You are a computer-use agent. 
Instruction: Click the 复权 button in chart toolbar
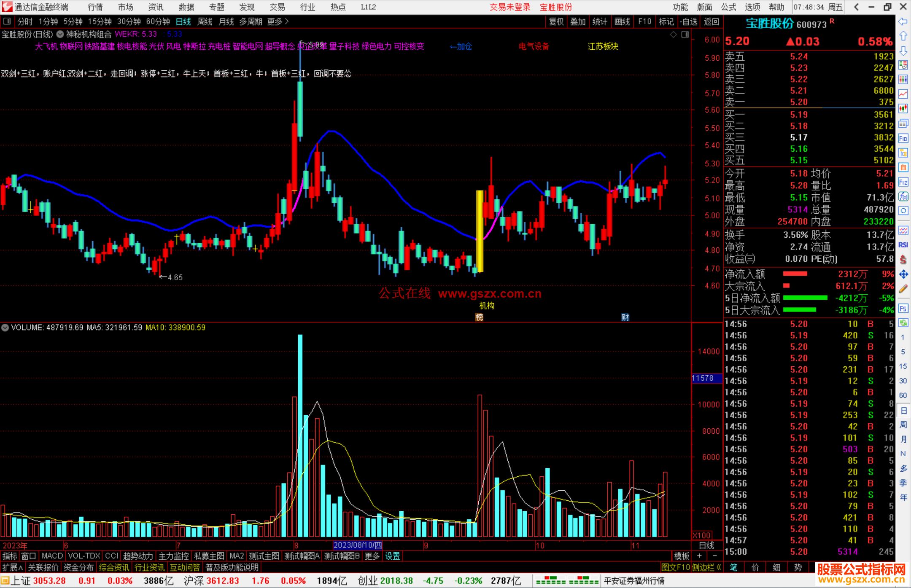(556, 21)
